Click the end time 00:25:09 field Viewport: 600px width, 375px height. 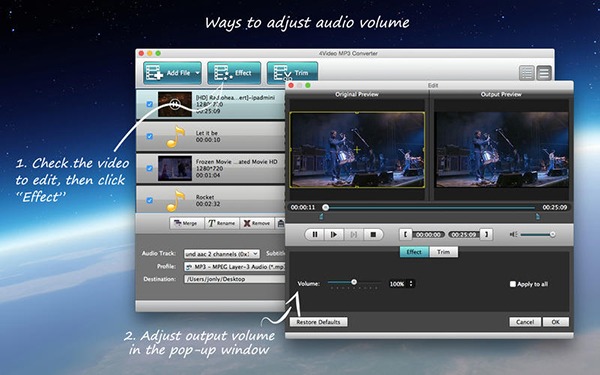pos(464,235)
